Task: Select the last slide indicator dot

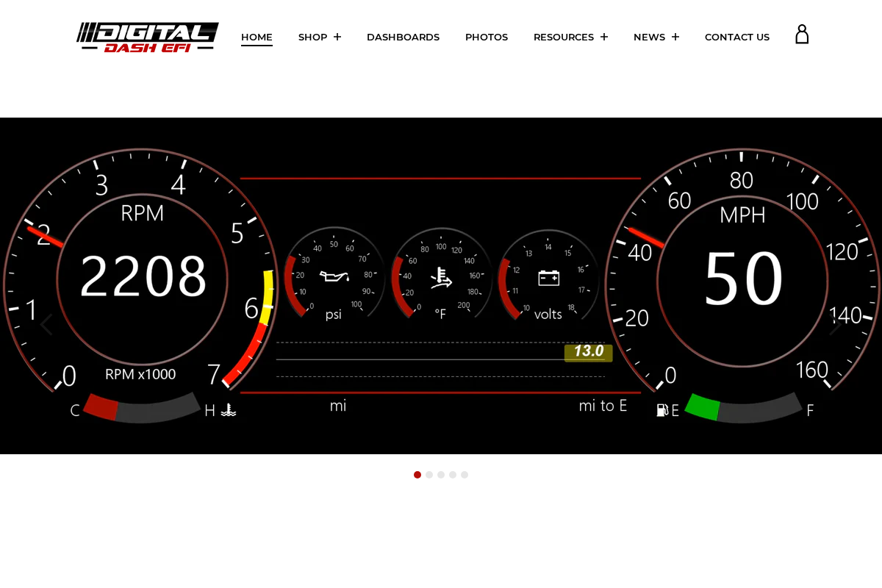Action: point(465,475)
